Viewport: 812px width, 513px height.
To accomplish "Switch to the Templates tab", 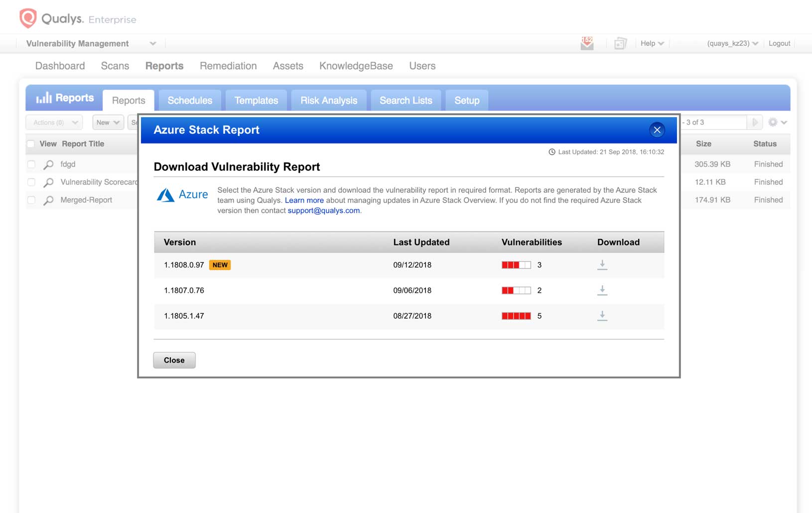I will [256, 100].
